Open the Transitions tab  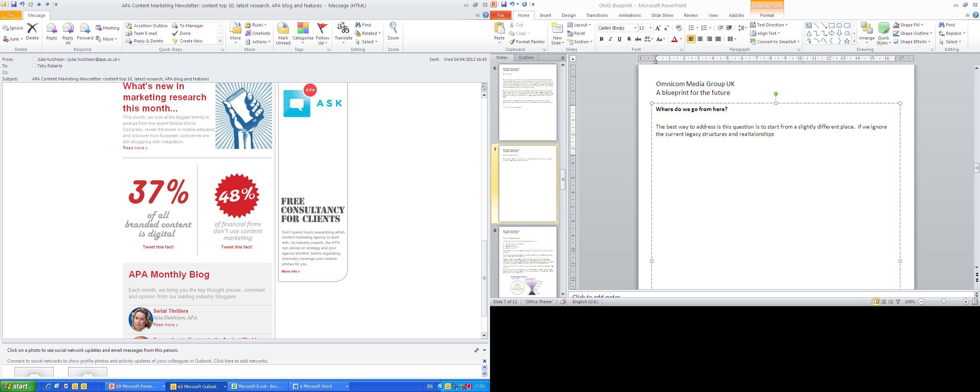coord(597,15)
